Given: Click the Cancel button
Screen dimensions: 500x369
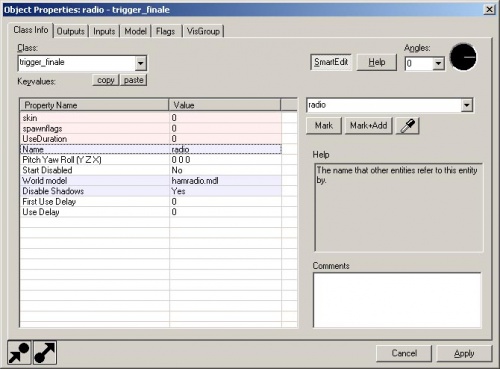Looking at the screenshot, I should tap(404, 353).
